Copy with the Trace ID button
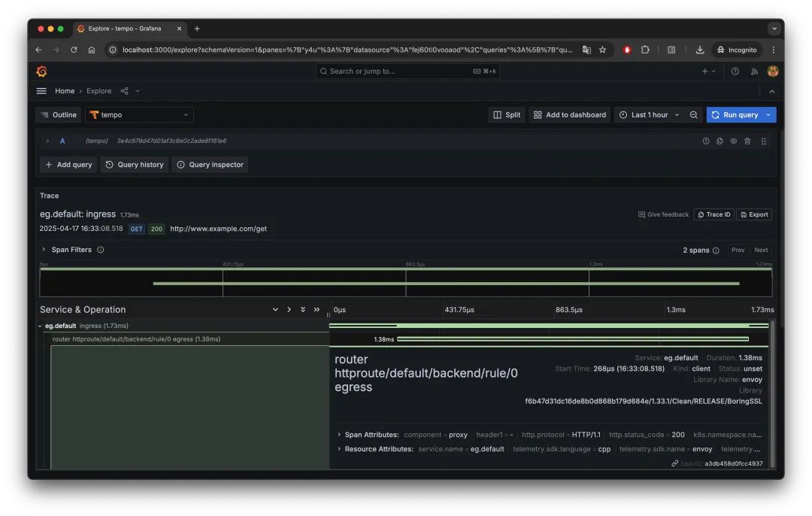812x516 pixels. [x=714, y=214]
